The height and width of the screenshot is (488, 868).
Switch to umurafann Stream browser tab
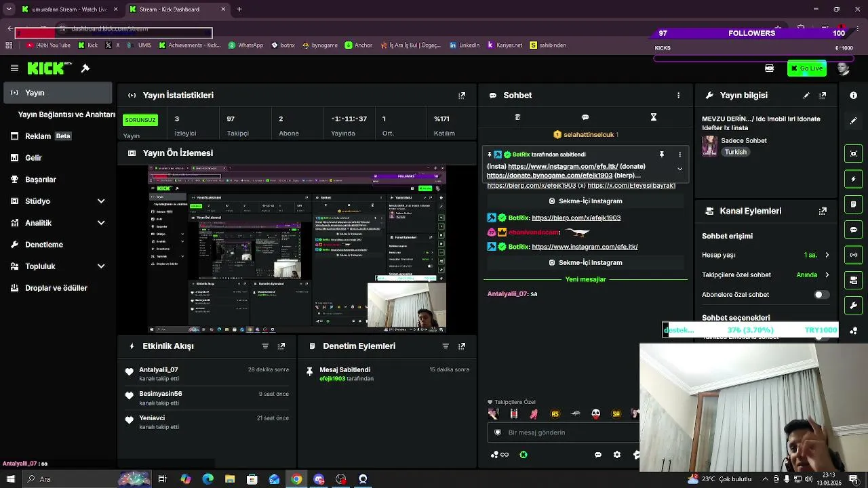point(69,9)
